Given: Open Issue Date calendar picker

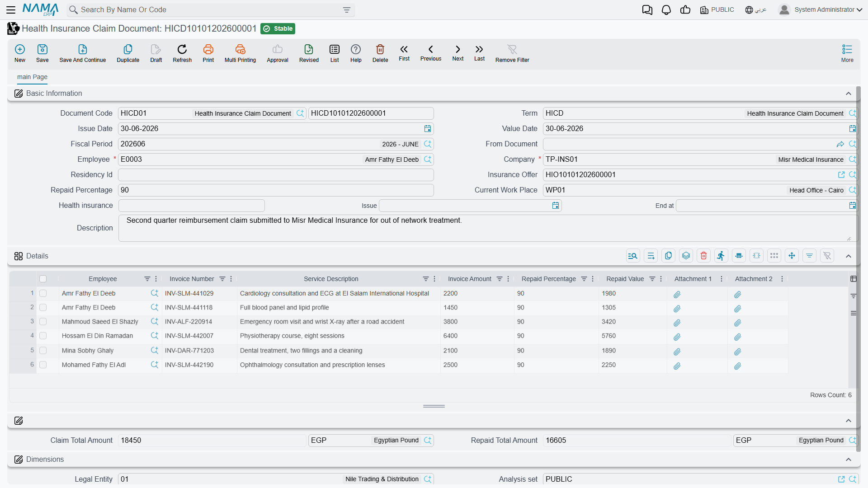Looking at the screenshot, I should point(428,129).
